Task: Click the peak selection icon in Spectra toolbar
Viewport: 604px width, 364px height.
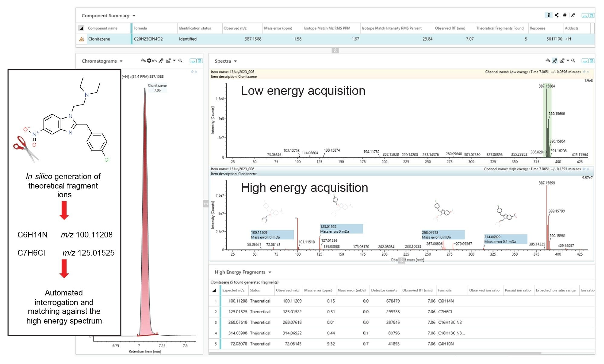Action: pyautogui.click(x=548, y=61)
